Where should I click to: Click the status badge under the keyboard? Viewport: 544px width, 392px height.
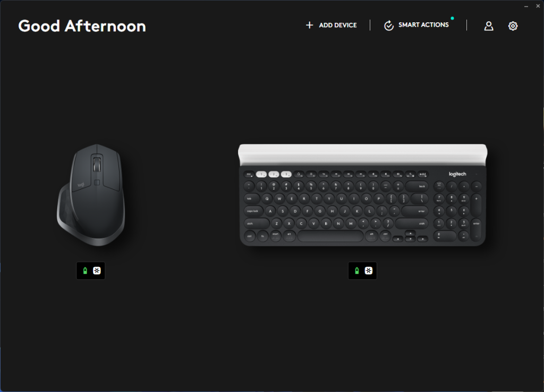[362, 270]
